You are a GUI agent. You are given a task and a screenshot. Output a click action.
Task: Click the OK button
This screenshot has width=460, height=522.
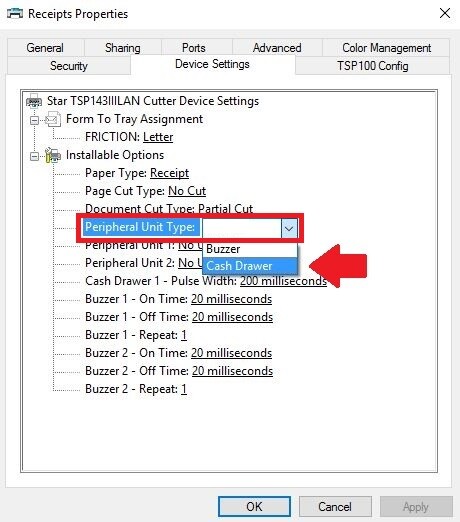point(254,506)
